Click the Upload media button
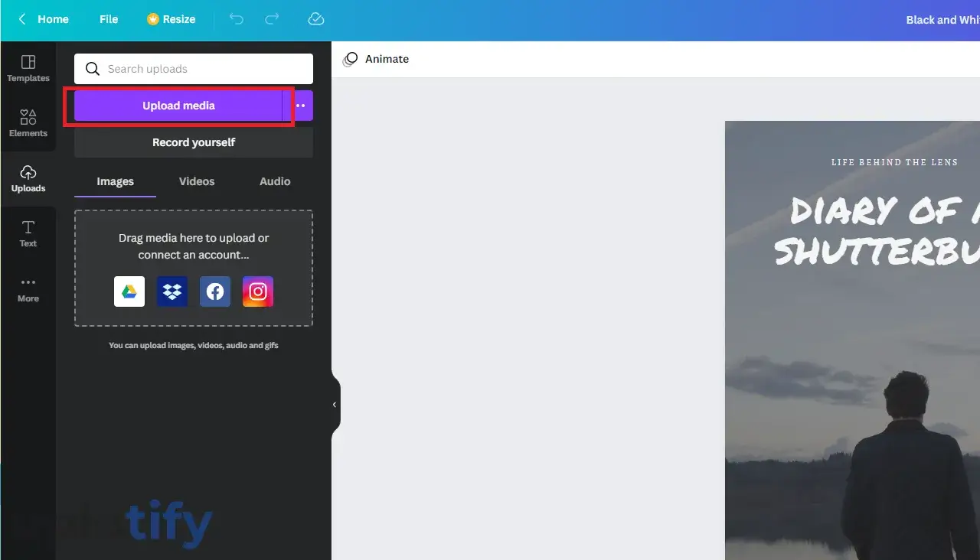 [178, 106]
